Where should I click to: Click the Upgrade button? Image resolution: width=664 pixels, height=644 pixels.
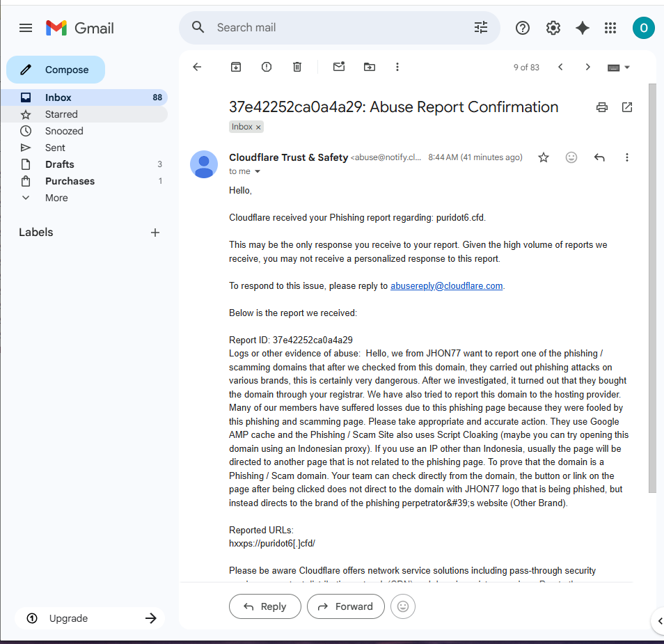[x=90, y=618]
